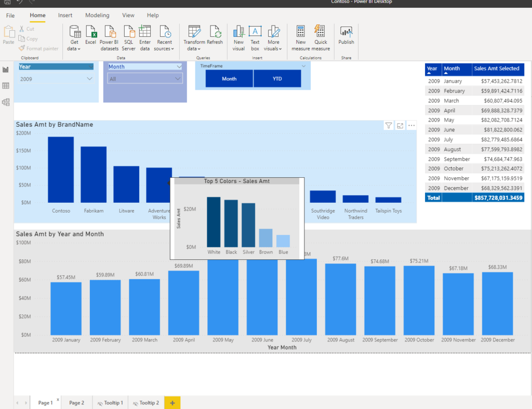
Task: Select the Month TimeFrame button
Action: tap(229, 78)
